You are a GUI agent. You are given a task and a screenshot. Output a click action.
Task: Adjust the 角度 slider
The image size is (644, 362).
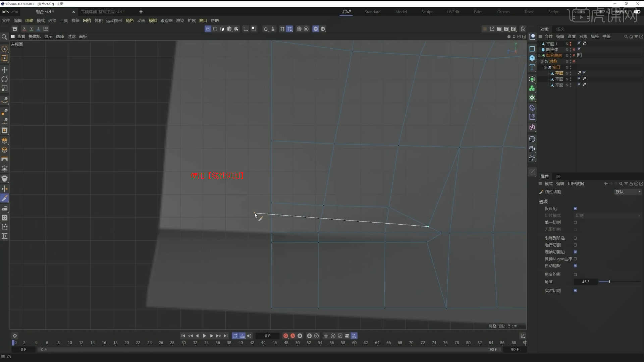620,282
